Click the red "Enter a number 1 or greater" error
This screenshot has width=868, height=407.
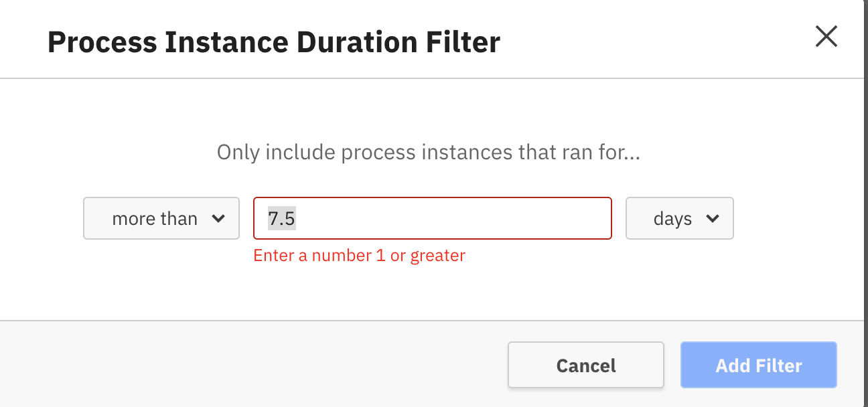click(359, 255)
